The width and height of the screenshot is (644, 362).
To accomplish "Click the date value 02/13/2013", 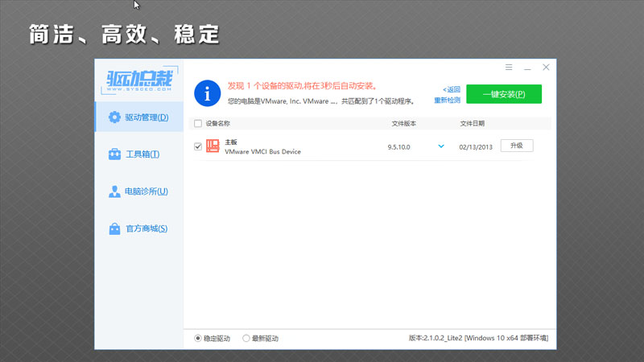I will point(476,147).
